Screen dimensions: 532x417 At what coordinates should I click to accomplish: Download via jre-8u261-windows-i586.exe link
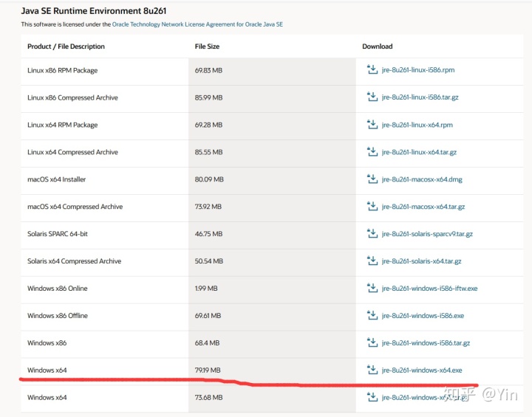(423, 316)
